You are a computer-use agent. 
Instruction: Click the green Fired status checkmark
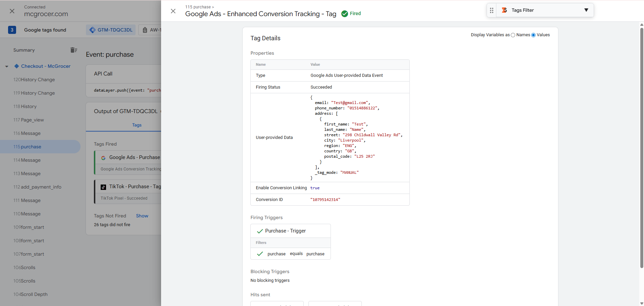click(345, 14)
